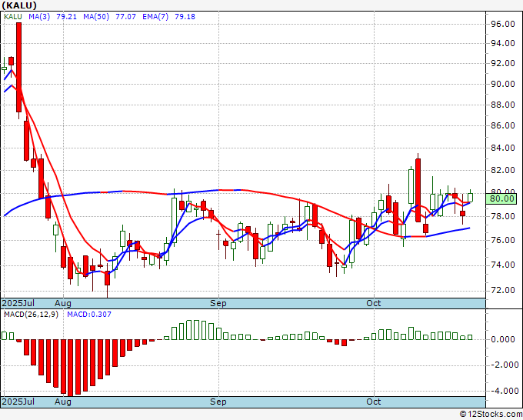Select the EMA(7) legend label
The width and height of the screenshot is (523, 420).
click(155, 17)
